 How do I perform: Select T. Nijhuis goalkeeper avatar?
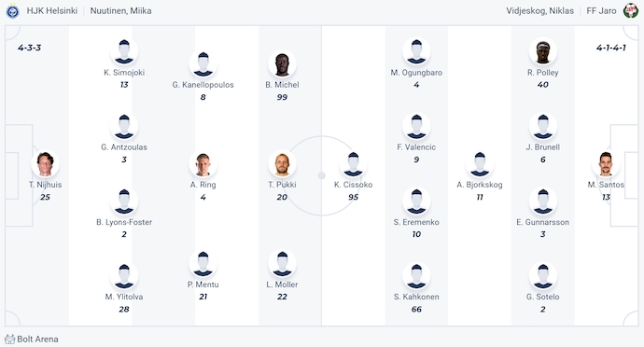[45, 164]
